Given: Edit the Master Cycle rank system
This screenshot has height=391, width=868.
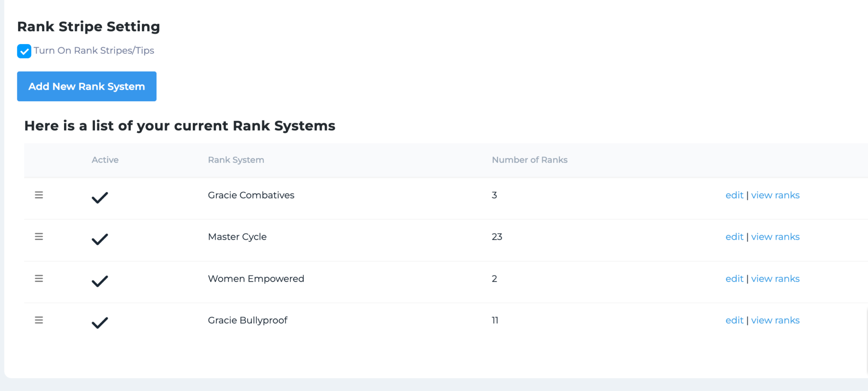Looking at the screenshot, I should click(734, 237).
